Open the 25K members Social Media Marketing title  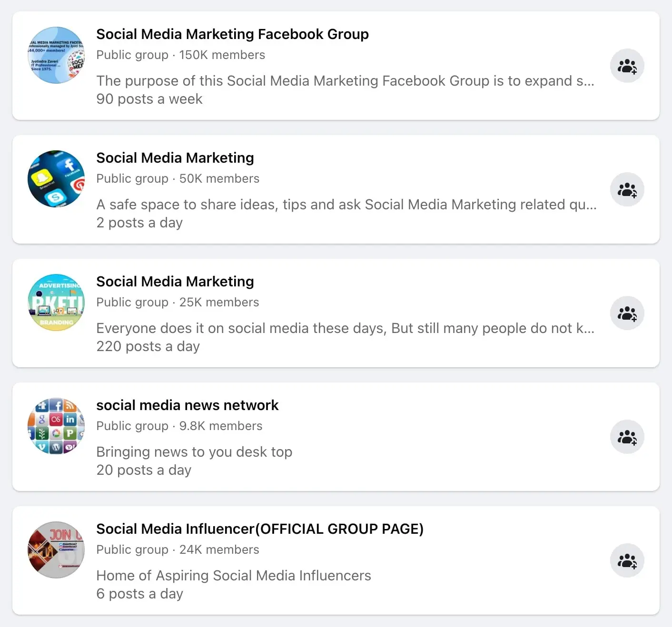tap(175, 282)
